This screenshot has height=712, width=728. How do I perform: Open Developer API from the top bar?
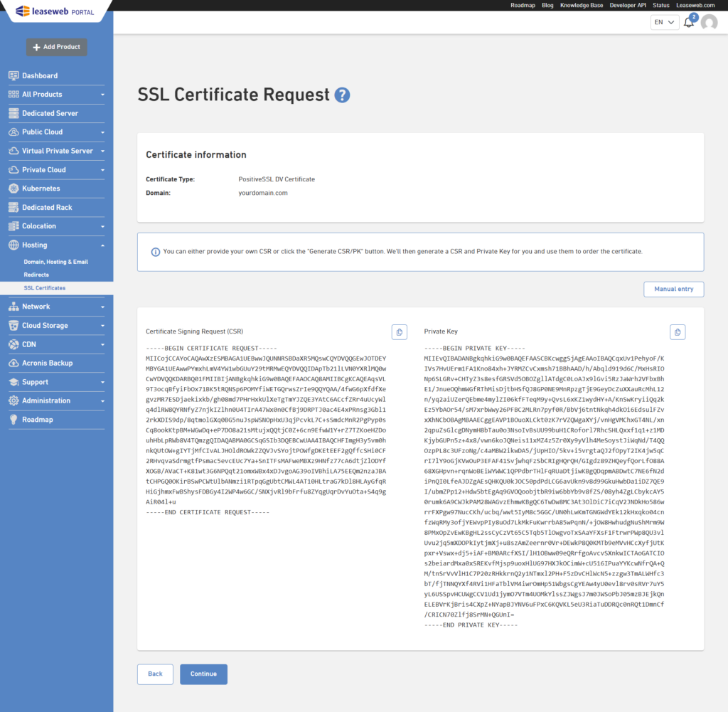point(628,5)
